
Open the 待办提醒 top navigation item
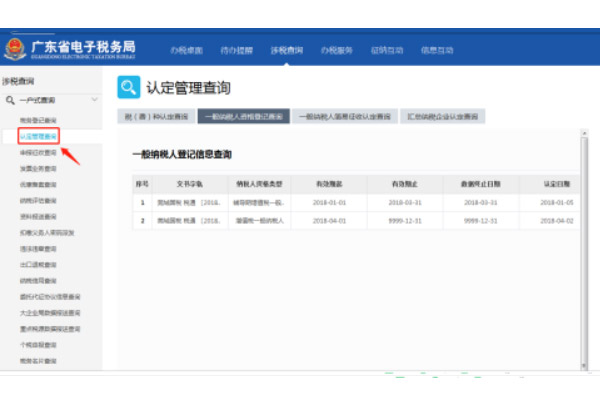[236, 50]
